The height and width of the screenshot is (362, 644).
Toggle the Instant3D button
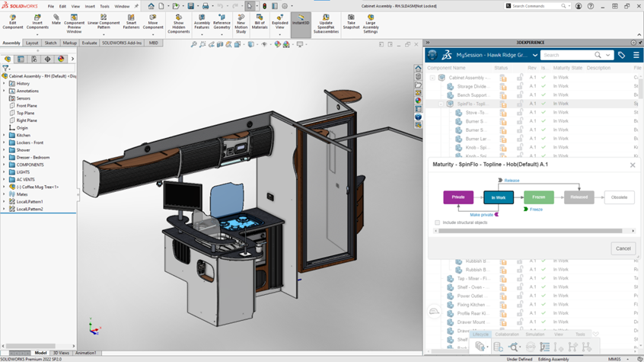pos(301,20)
